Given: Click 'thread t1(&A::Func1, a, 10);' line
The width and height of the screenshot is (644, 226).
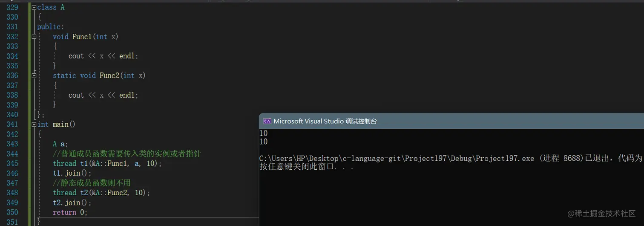Looking at the screenshot, I should point(107,163).
